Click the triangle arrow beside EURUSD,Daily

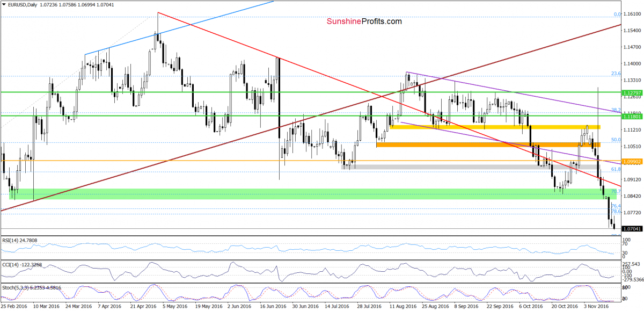point(4,4)
